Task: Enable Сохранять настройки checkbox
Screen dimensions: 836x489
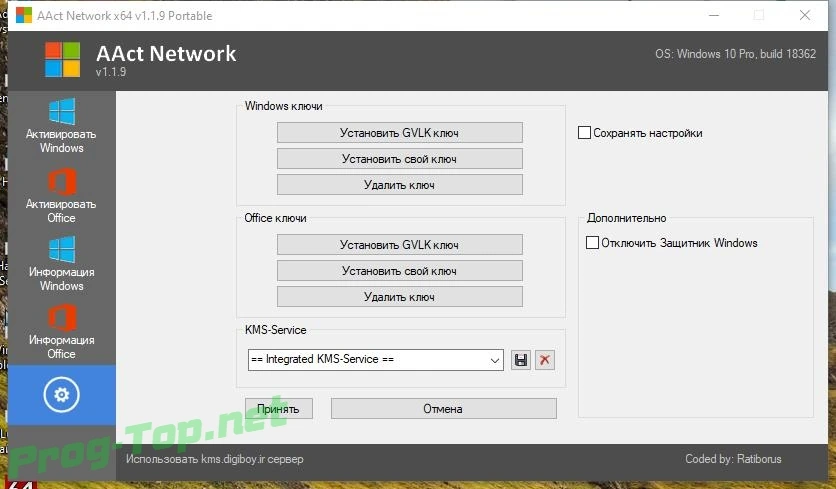Action: coord(584,133)
